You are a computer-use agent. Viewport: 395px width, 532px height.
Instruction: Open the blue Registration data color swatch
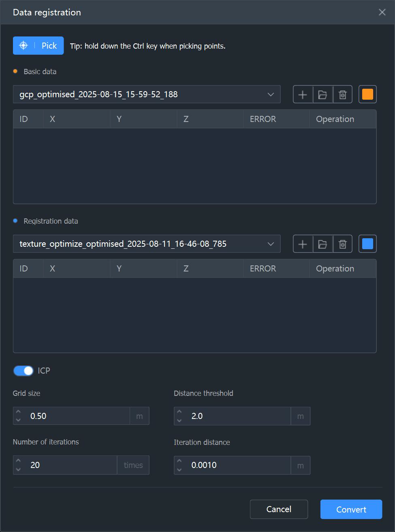(367, 244)
